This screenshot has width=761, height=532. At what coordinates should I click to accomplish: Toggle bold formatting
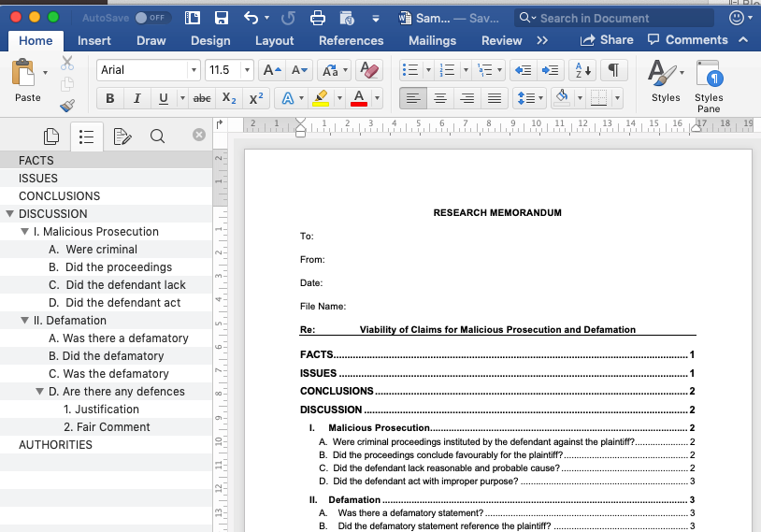coord(110,98)
